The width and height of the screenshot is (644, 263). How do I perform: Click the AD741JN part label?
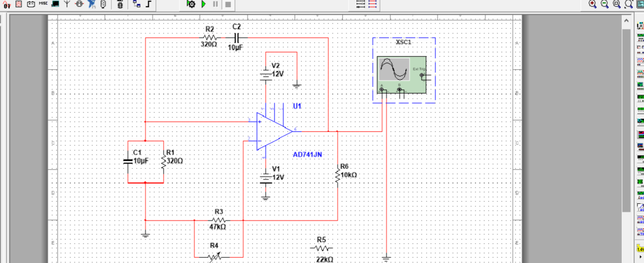pos(307,155)
